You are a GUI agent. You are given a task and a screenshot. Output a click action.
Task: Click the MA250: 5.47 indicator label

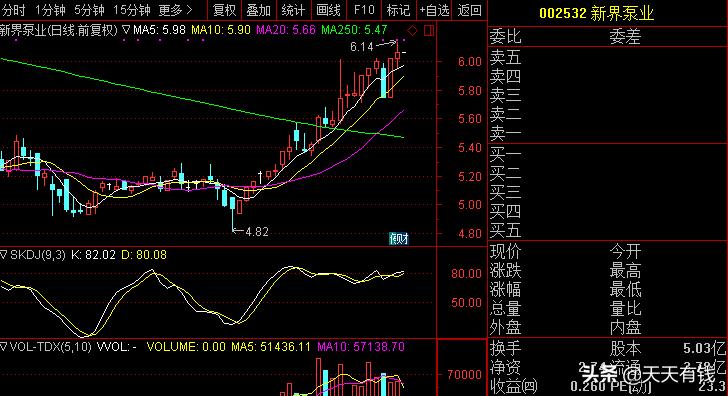(x=354, y=30)
